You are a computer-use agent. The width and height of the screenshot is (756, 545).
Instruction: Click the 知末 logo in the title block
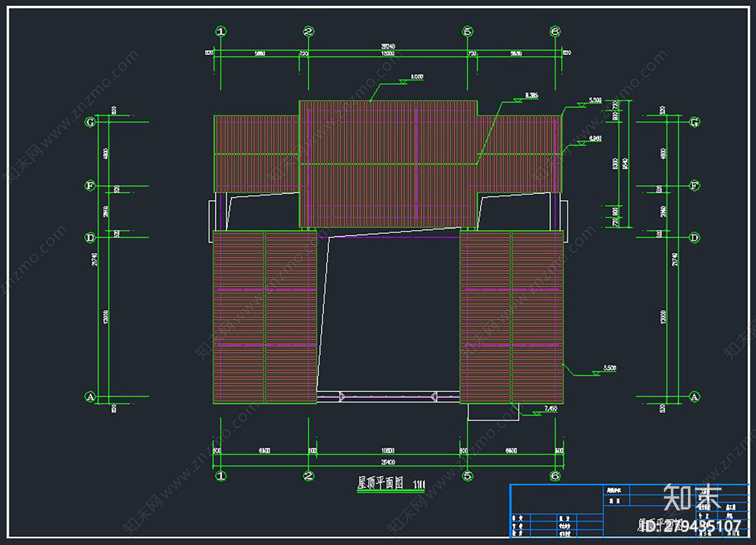click(693, 496)
